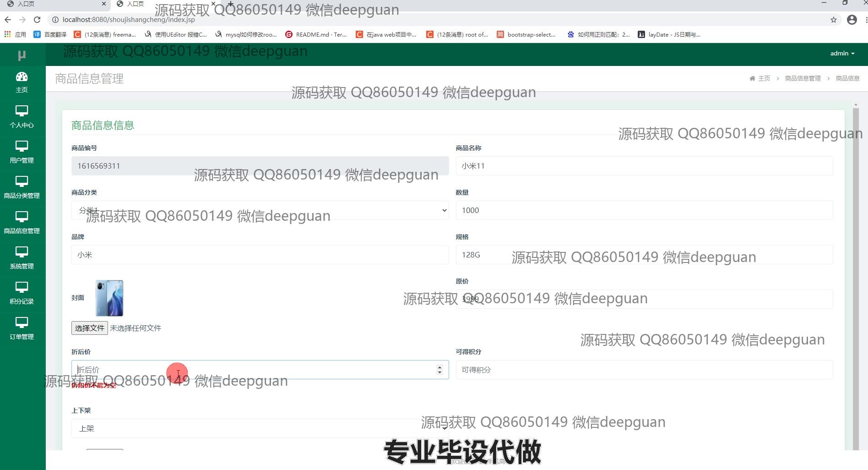
Task: Expand the 商品分类 dropdown
Action: pos(260,210)
